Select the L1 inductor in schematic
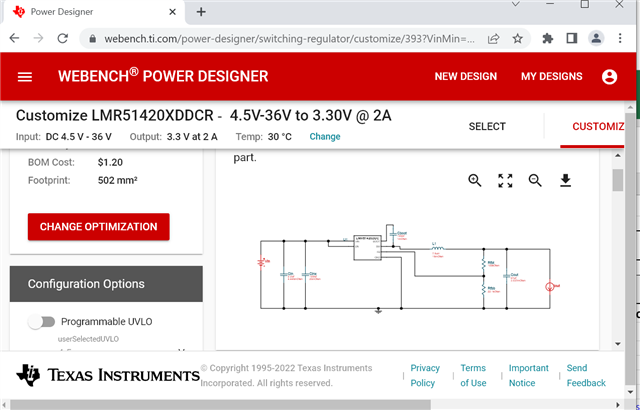The width and height of the screenshot is (640, 410). pyautogui.click(x=438, y=247)
